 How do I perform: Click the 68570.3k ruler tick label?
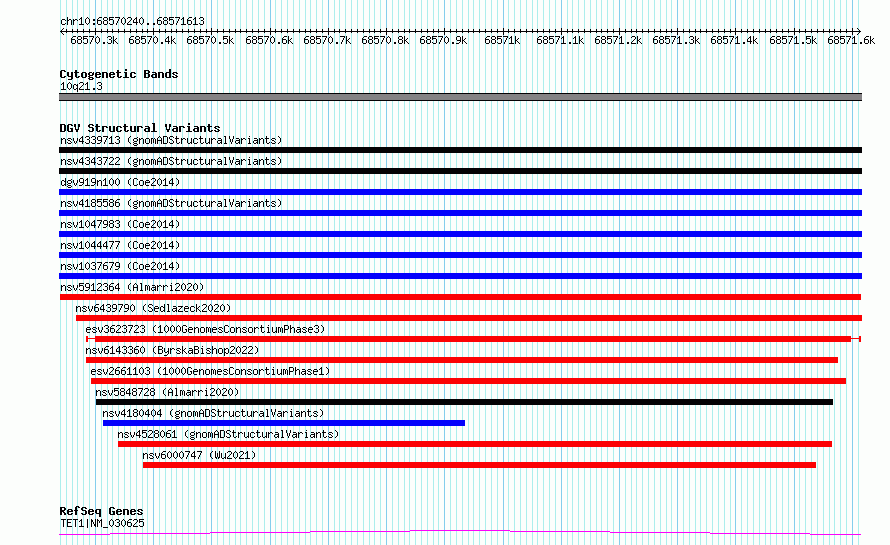tap(94, 41)
